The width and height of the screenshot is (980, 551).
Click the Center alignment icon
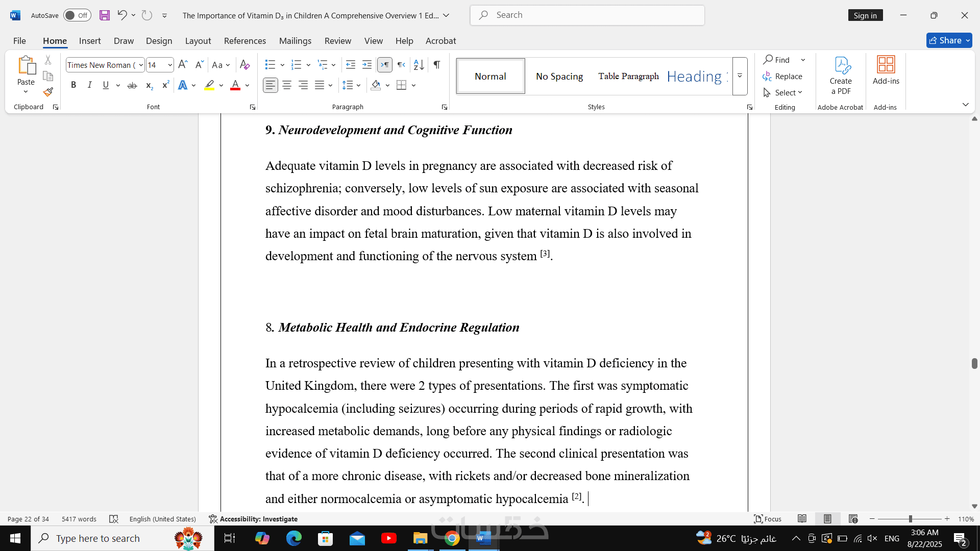[287, 85]
